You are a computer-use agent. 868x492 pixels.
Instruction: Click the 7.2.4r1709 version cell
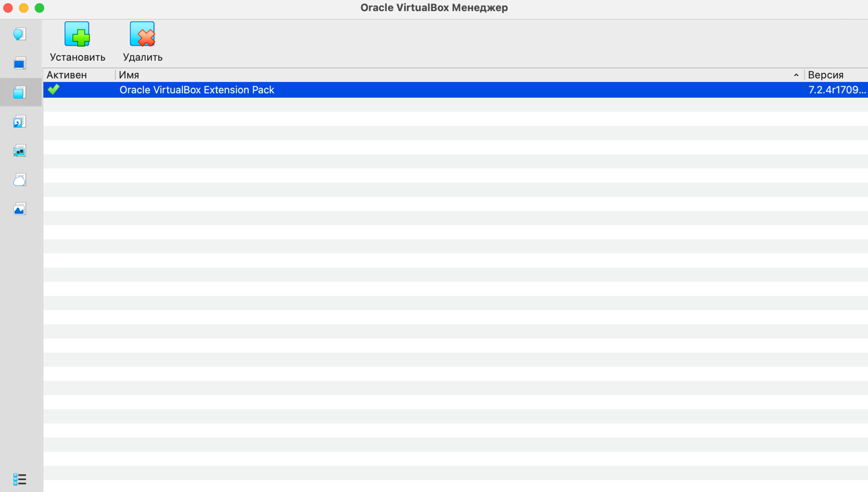pos(836,89)
